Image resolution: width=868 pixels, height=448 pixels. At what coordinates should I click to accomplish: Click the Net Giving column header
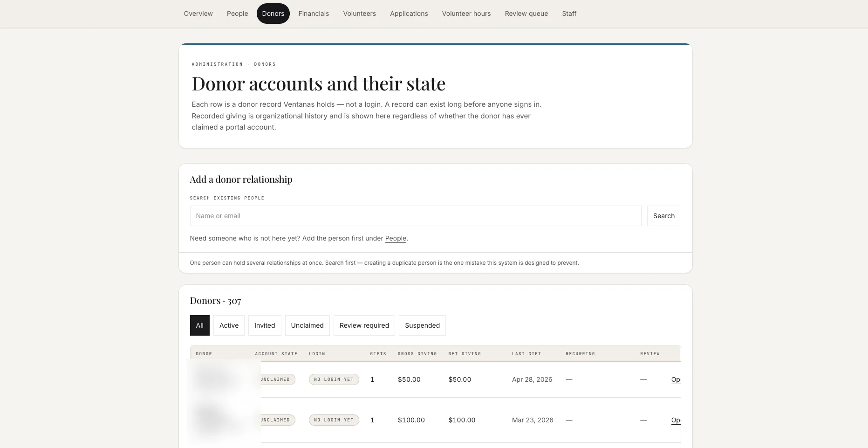465,354
